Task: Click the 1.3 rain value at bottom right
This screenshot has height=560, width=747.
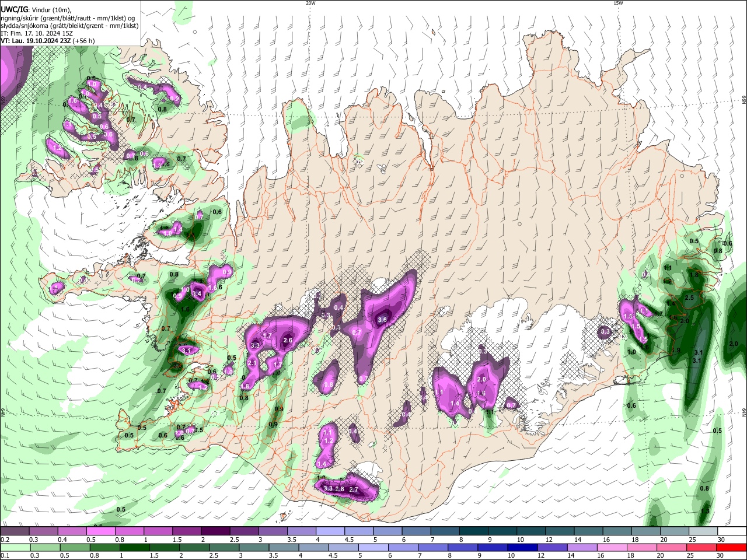Action: click(705, 512)
